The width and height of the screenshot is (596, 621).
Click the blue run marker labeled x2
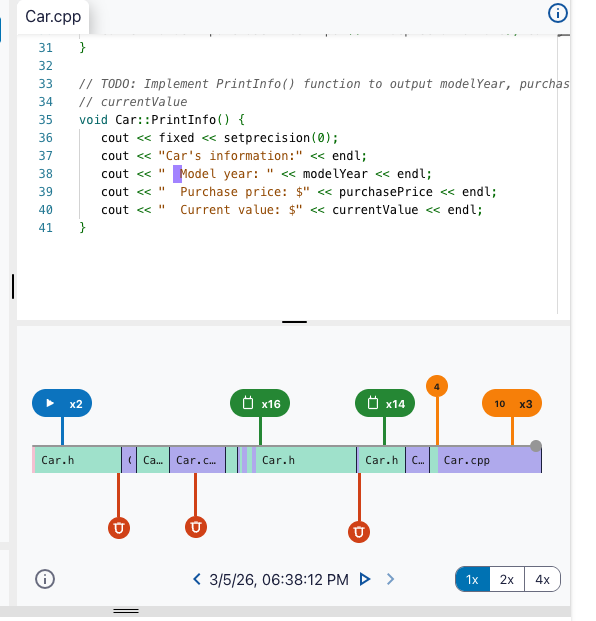(62, 403)
